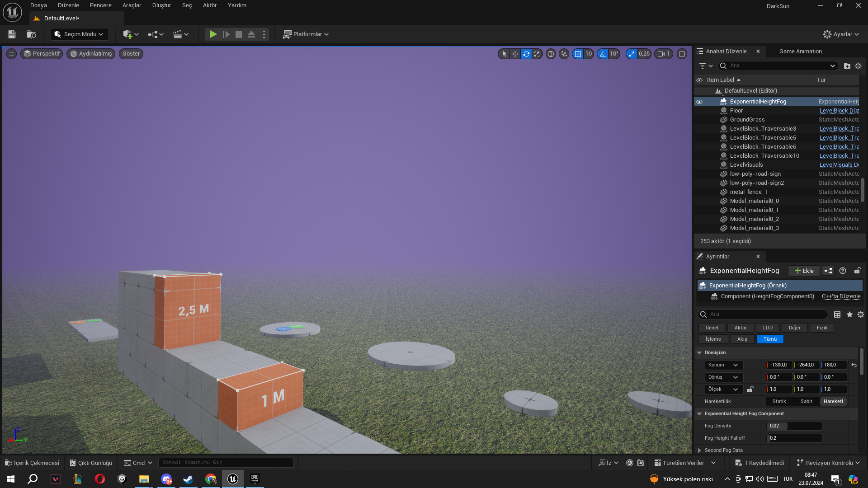This screenshot has width=868, height=488.
Task: Open the Steam taskbar icon
Action: 188,479
